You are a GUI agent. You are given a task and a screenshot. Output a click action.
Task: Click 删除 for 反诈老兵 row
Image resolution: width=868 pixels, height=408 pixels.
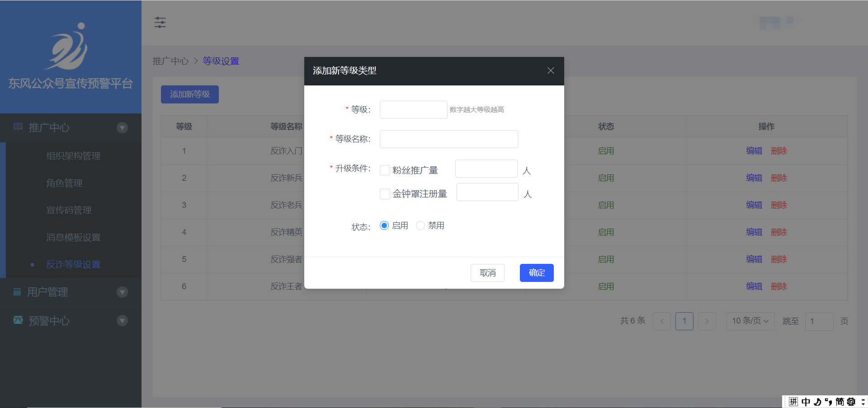click(779, 205)
